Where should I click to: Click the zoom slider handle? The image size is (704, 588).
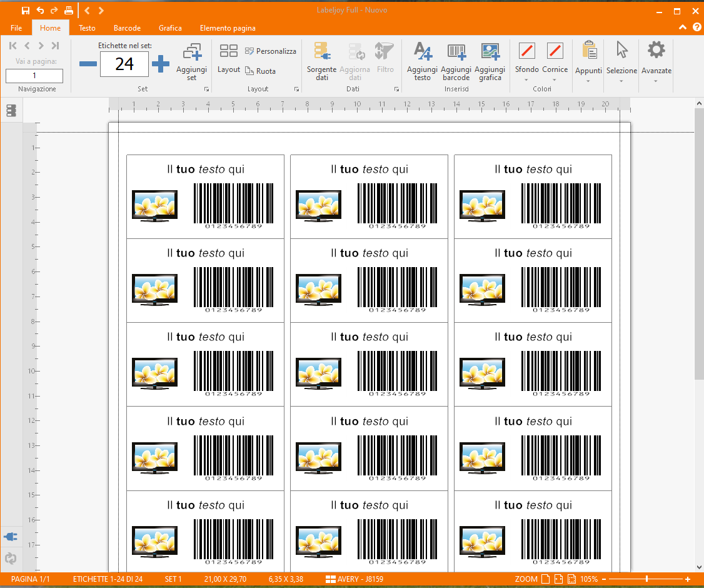point(646,579)
